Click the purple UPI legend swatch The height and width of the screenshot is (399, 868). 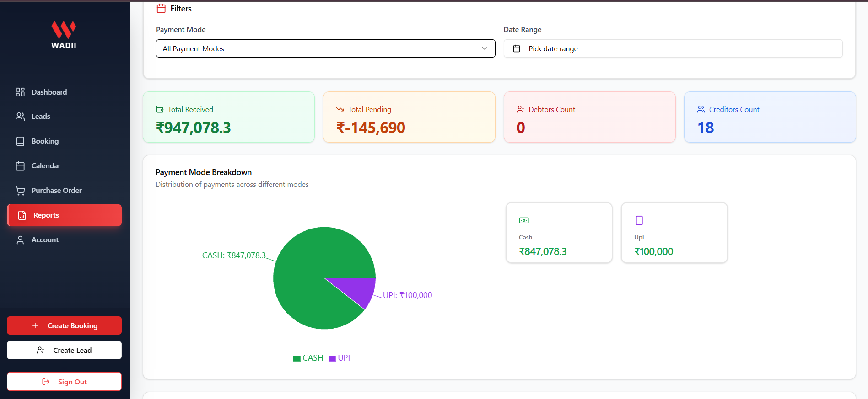point(332,358)
